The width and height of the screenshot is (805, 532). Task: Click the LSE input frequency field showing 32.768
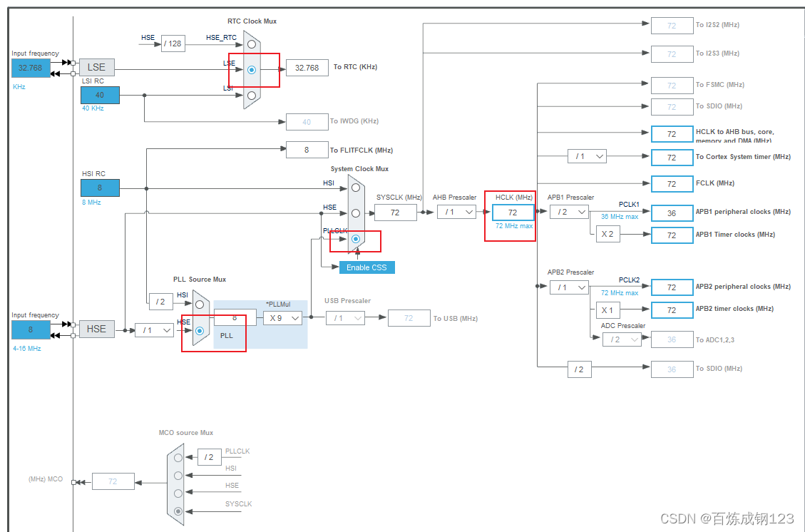coord(30,68)
